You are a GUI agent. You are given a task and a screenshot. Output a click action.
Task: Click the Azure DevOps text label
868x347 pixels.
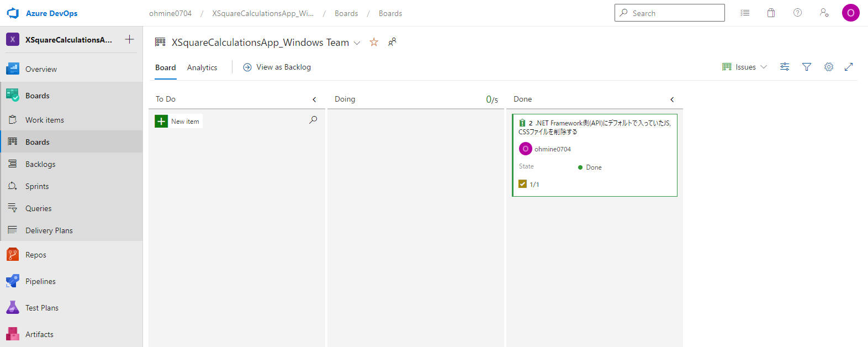tap(52, 13)
